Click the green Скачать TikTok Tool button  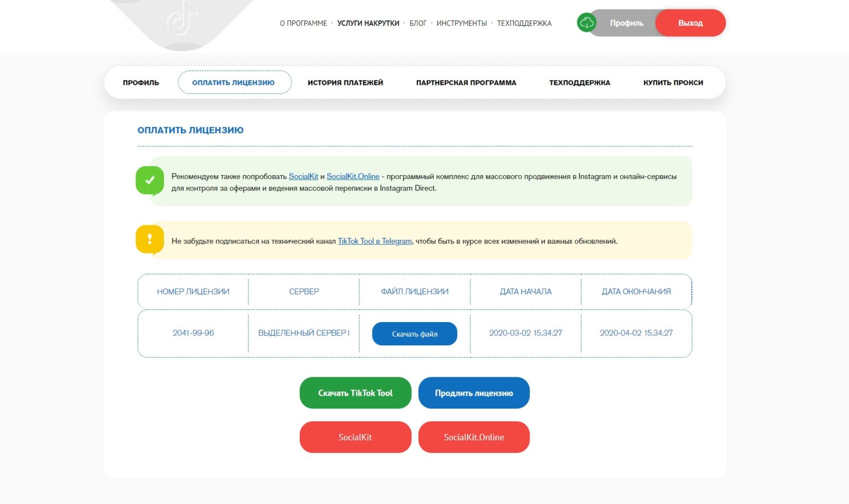click(356, 393)
